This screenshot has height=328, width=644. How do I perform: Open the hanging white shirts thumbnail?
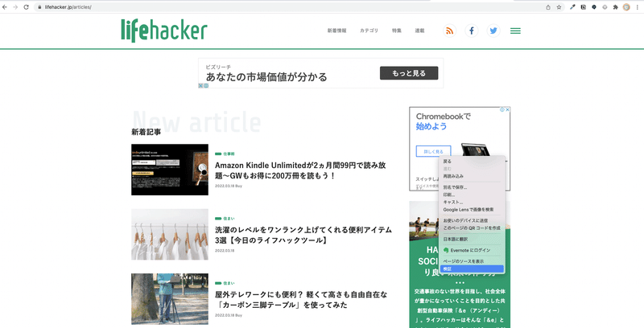[170, 234]
